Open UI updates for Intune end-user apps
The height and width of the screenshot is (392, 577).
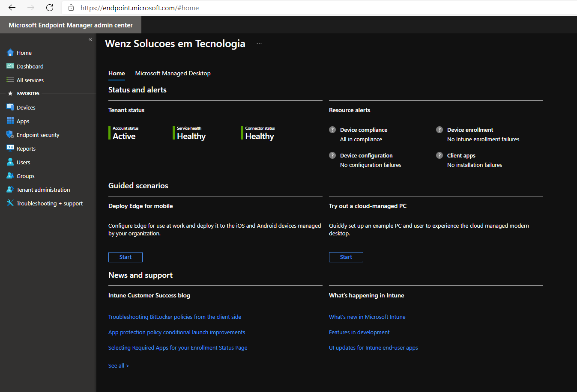tap(374, 348)
